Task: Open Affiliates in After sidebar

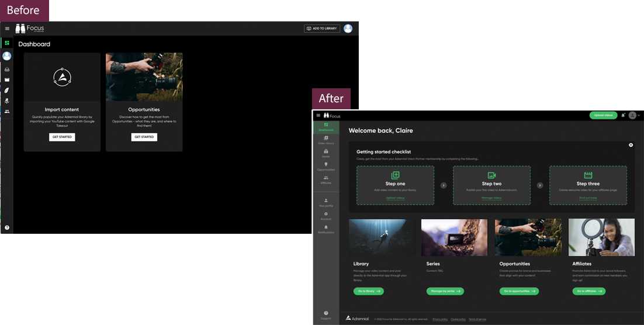Action: (326, 180)
